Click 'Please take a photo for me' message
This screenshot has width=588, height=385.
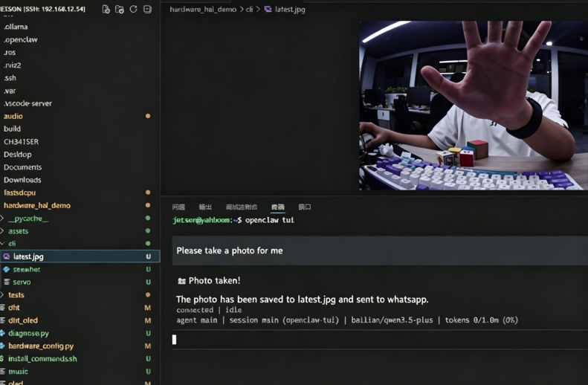click(230, 250)
